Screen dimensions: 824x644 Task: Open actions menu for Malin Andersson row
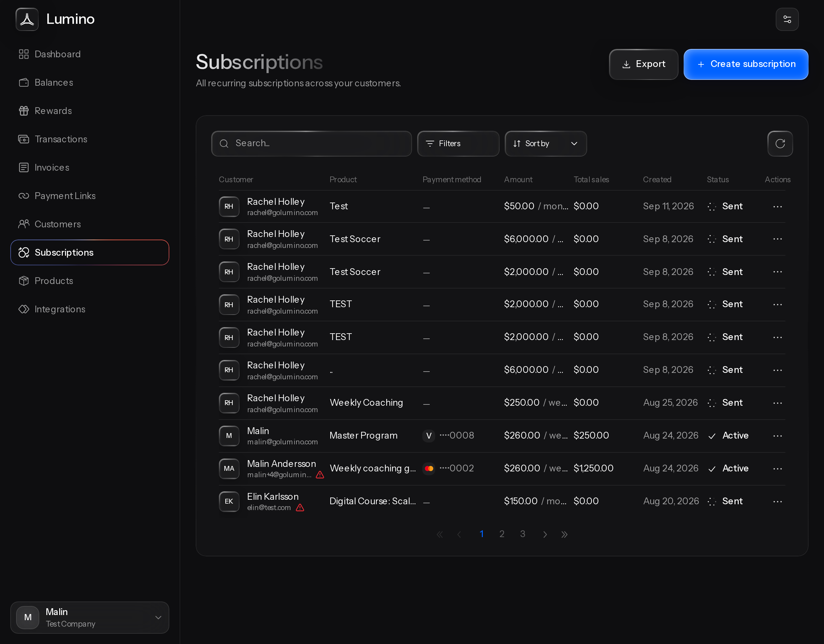click(x=777, y=469)
